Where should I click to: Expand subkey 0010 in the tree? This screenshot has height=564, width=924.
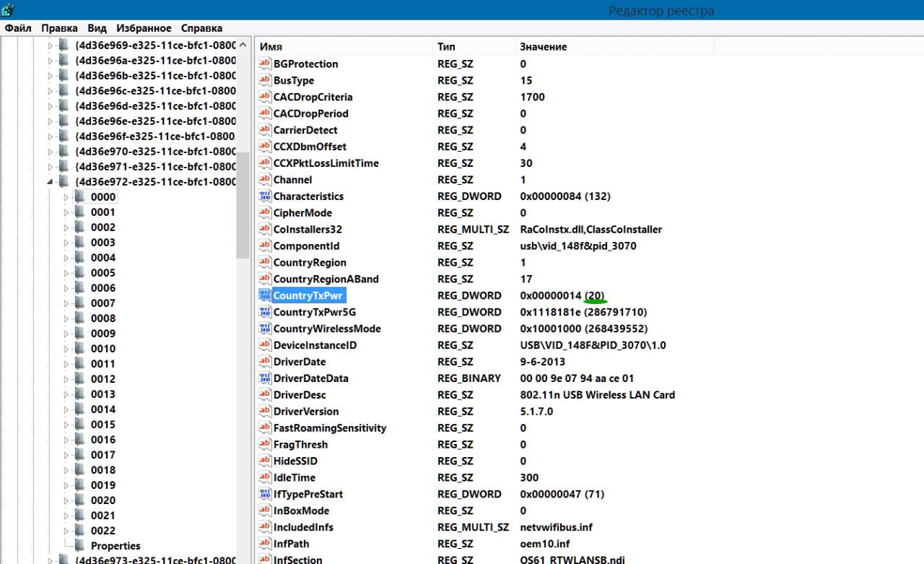[x=66, y=349]
